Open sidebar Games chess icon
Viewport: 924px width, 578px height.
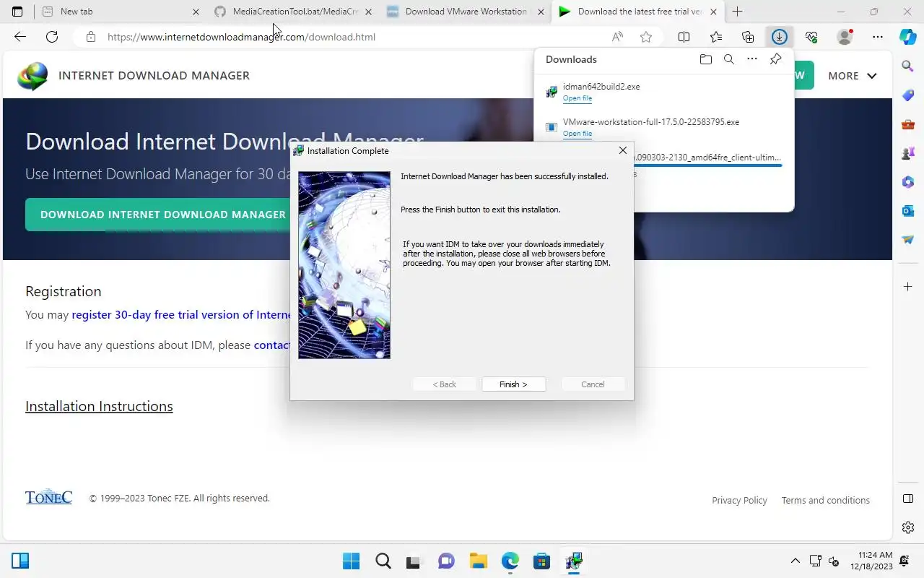(908, 153)
